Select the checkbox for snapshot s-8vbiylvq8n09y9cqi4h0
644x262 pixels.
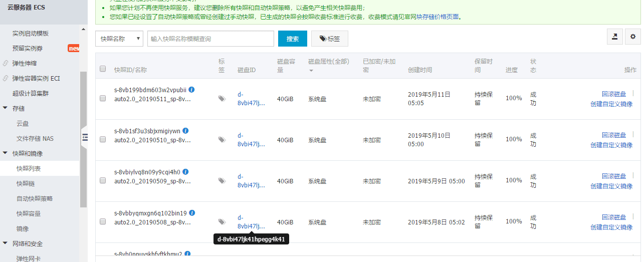coord(103,181)
